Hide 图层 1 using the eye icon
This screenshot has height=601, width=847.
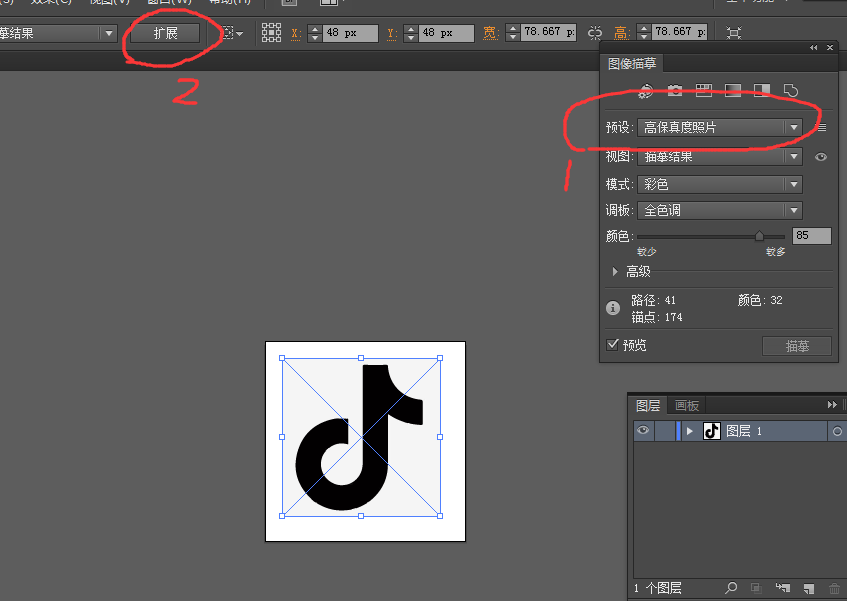pyautogui.click(x=643, y=431)
